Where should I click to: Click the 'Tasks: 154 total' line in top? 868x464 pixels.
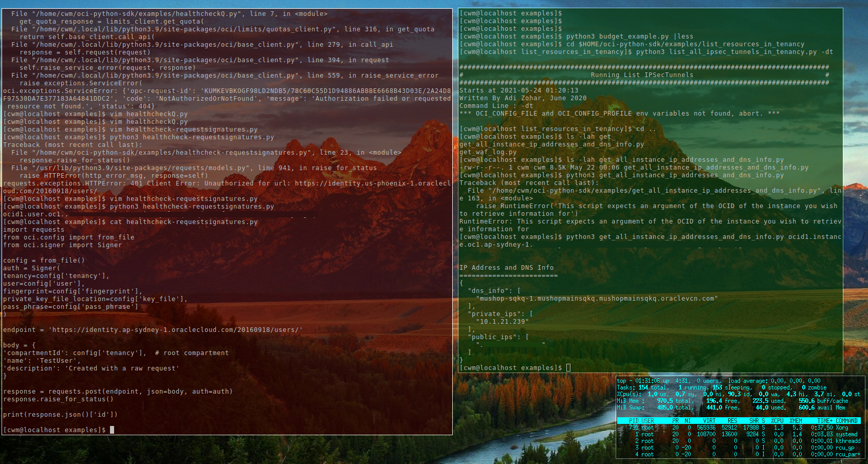[x=722, y=387]
